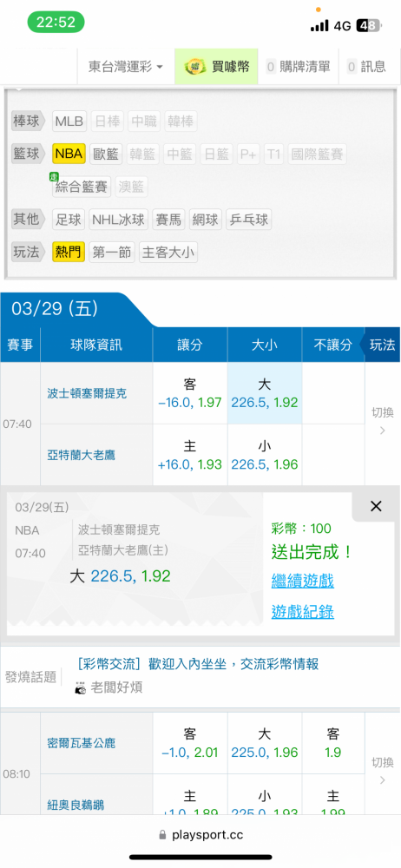The width and height of the screenshot is (401, 868).
Task: Open 亞特蘭大老鷹 team info
Action: click(81, 455)
